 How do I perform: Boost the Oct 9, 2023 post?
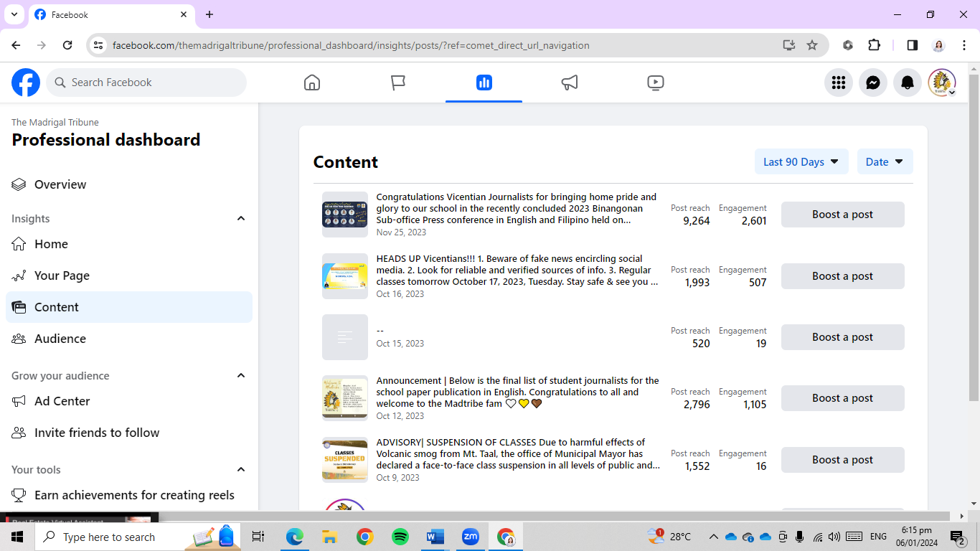pyautogui.click(x=843, y=460)
